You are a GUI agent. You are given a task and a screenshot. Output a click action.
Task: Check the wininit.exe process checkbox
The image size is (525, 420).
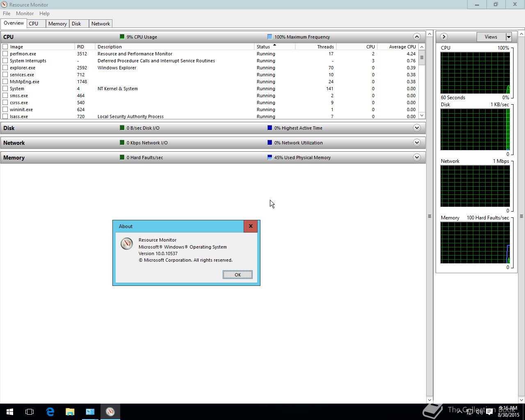click(x=5, y=110)
